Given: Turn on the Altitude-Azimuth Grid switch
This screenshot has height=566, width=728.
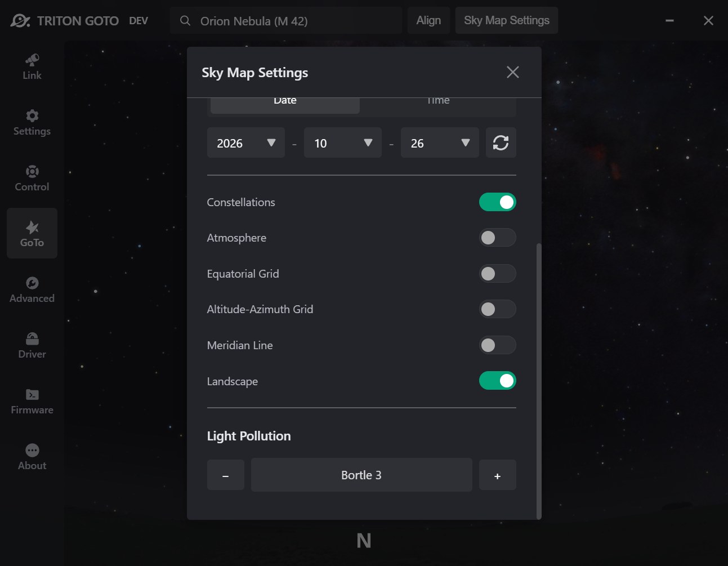Looking at the screenshot, I should click(498, 309).
